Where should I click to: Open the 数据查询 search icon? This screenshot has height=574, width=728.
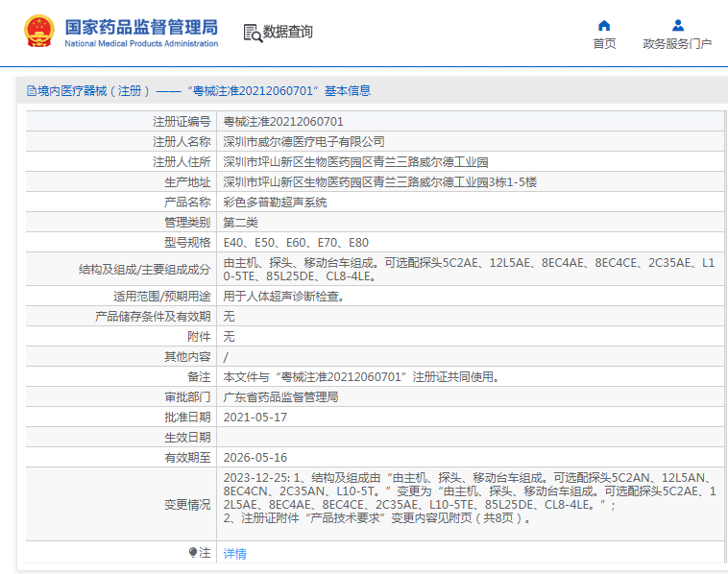[253, 33]
